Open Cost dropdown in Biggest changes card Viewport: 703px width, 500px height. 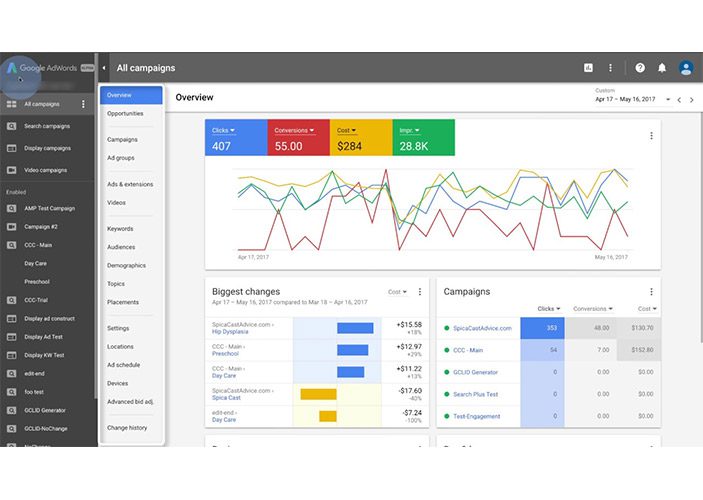[x=397, y=292]
